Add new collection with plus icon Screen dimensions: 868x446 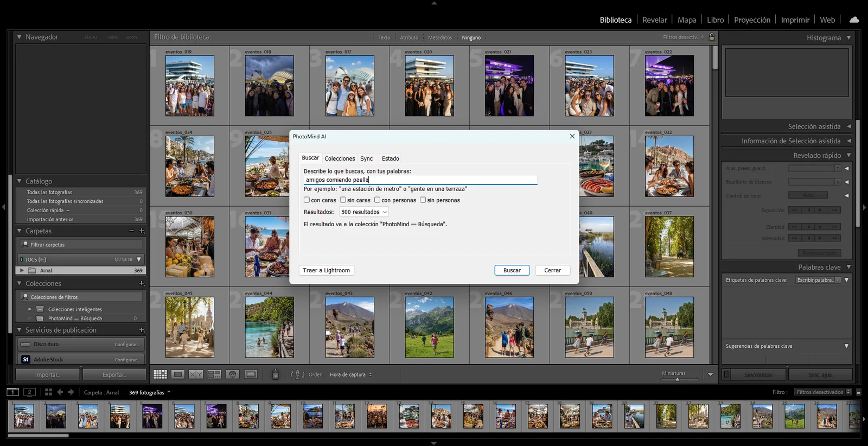142,283
